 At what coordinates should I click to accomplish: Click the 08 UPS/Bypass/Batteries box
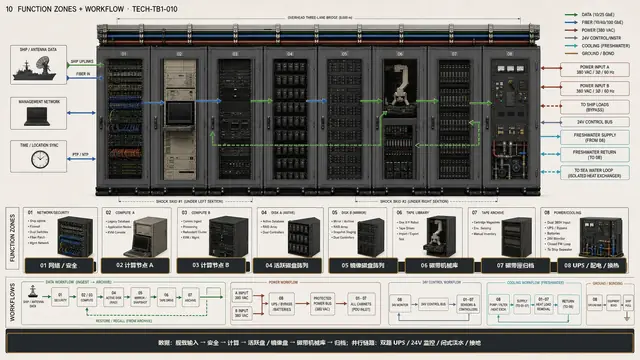(x=281, y=304)
